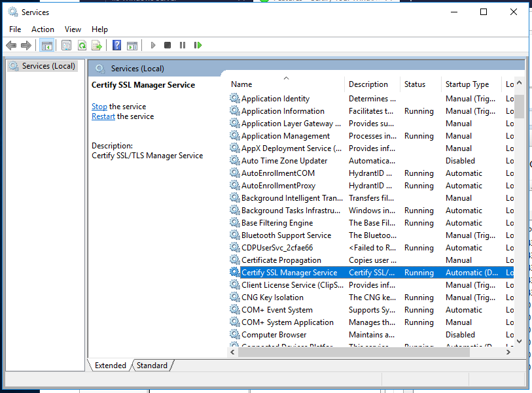Click Services gear icon in title bar
Image resolution: width=532 pixels, height=393 pixels.
pos(13,12)
